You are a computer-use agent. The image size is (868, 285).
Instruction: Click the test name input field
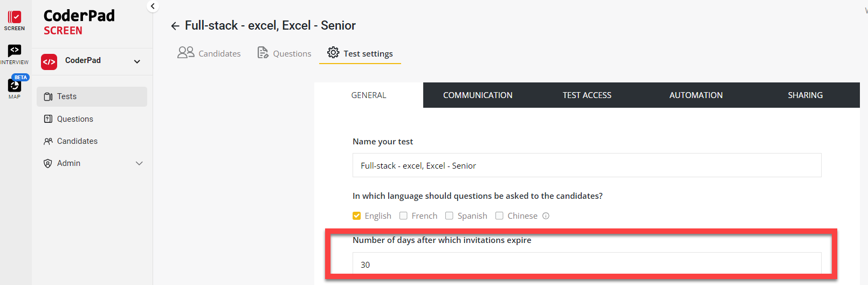[587, 165]
